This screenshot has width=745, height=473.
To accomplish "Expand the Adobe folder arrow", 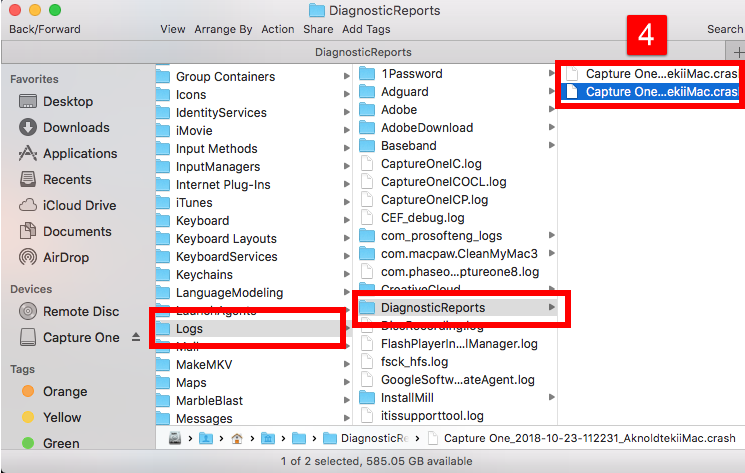I will click(551, 109).
